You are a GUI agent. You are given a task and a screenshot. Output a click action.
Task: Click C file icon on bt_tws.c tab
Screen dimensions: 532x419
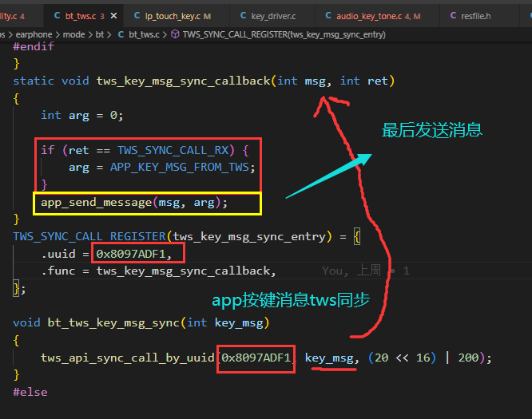(x=57, y=16)
